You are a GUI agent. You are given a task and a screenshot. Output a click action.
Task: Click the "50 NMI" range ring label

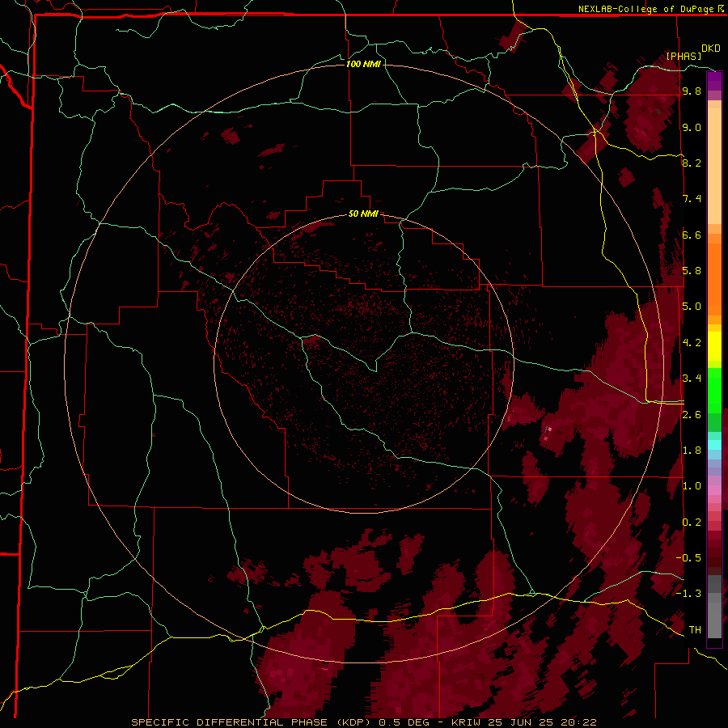363,214
